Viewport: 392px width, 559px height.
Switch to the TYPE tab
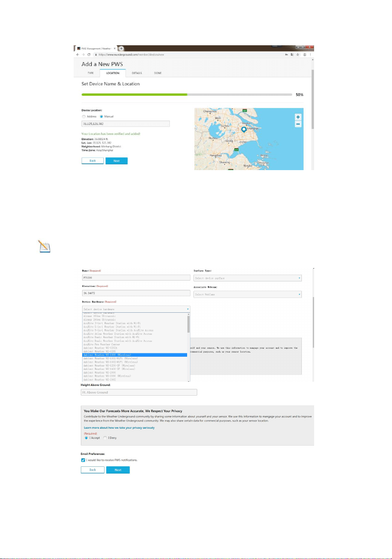click(91, 73)
